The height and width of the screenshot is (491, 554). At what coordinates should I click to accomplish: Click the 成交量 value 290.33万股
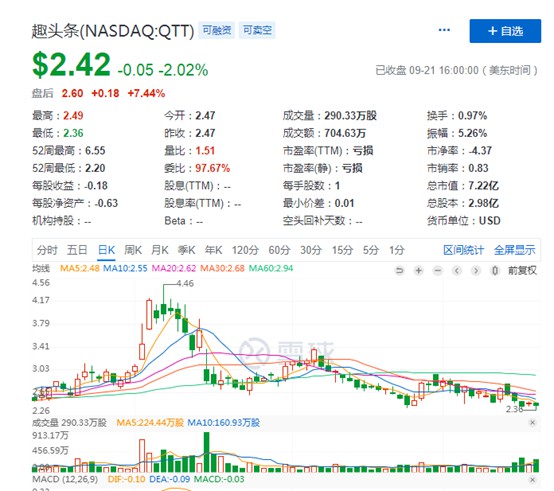tap(350, 116)
